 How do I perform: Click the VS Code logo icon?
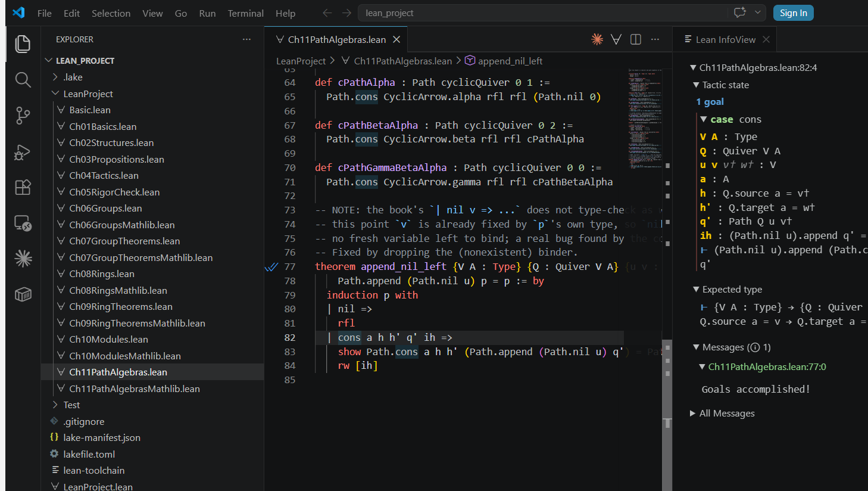pyautogui.click(x=18, y=13)
